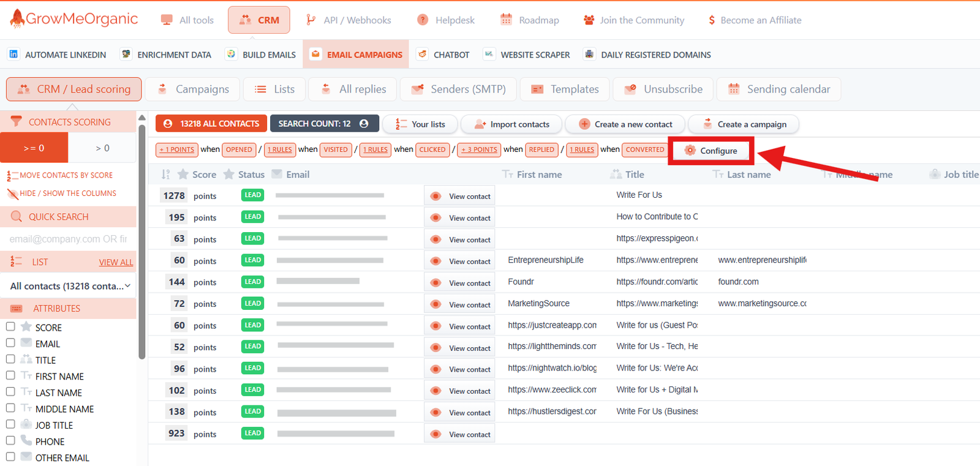980x466 pixels.
Task: Select the >= 0 score filter
Action: tap(34, 148)
